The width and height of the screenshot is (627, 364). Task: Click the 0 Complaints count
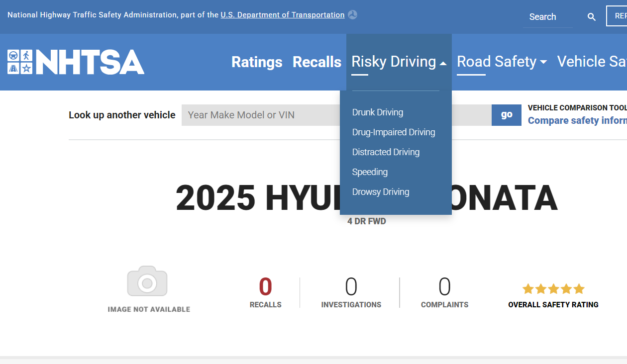click(445, 287)
